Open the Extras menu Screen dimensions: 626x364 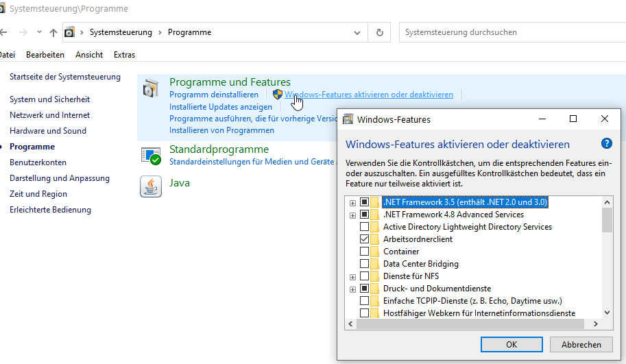pos(124,55)
